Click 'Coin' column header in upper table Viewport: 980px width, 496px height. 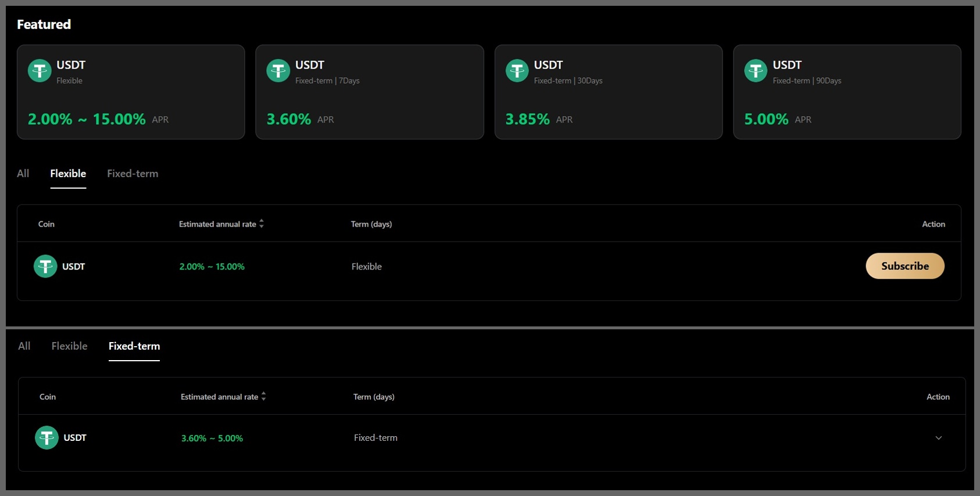pyautogui.click(x=47, y=224)
